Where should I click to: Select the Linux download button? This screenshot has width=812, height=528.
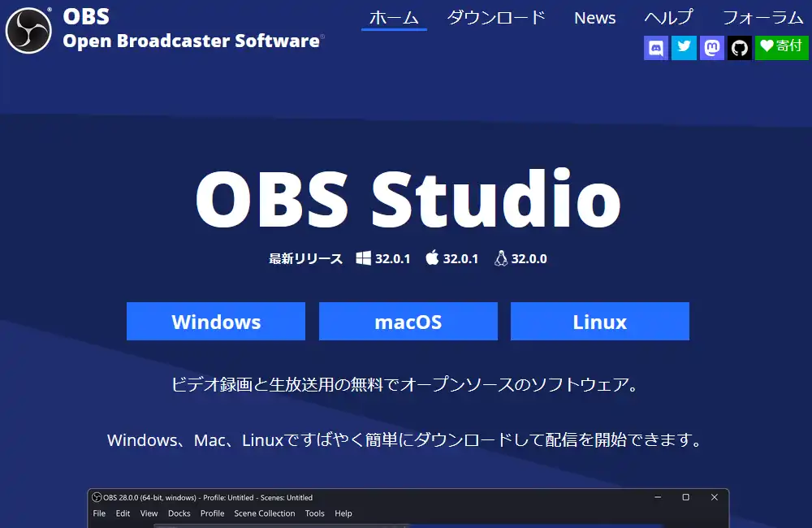tap(599, 322)
